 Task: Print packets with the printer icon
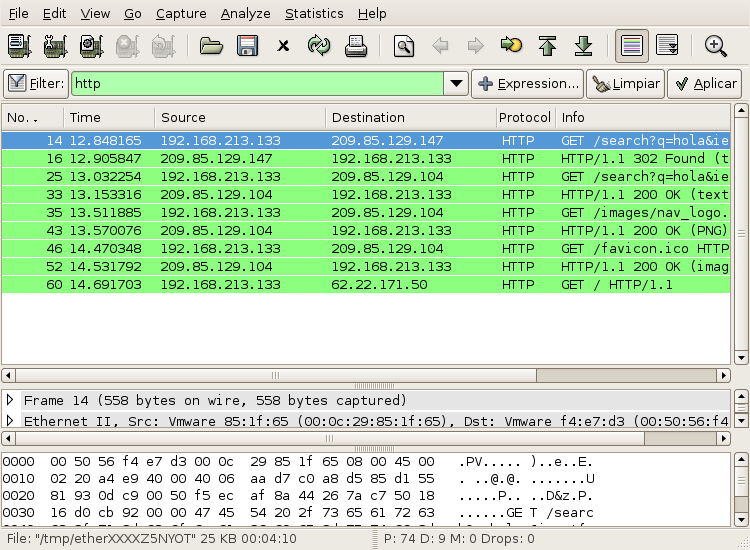355,46
